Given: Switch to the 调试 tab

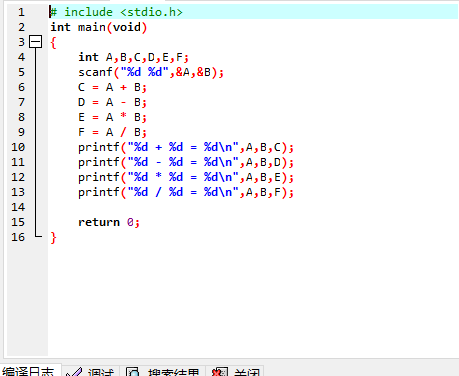Looking at the screenshot, I should point(90,371).
